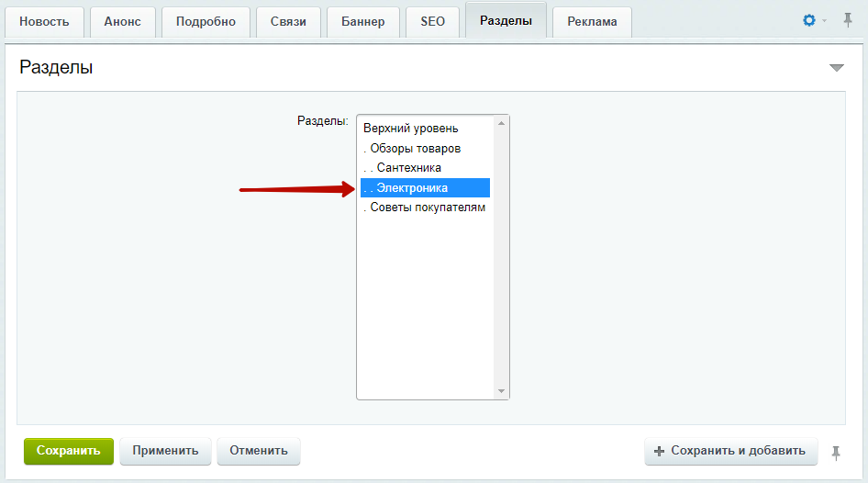This screenshot has height=483, width=868.
Task: Click the Отменить button
Action: click(x=259, y=451)
